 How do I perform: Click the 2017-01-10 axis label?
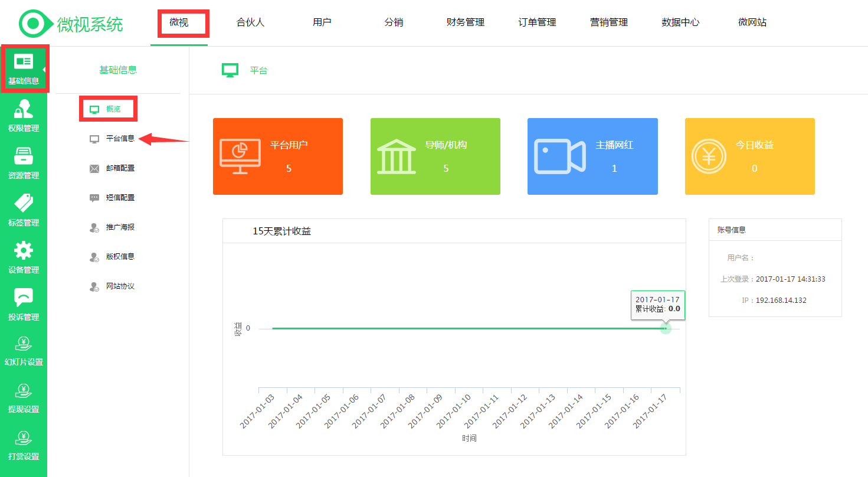pos(453,411)
